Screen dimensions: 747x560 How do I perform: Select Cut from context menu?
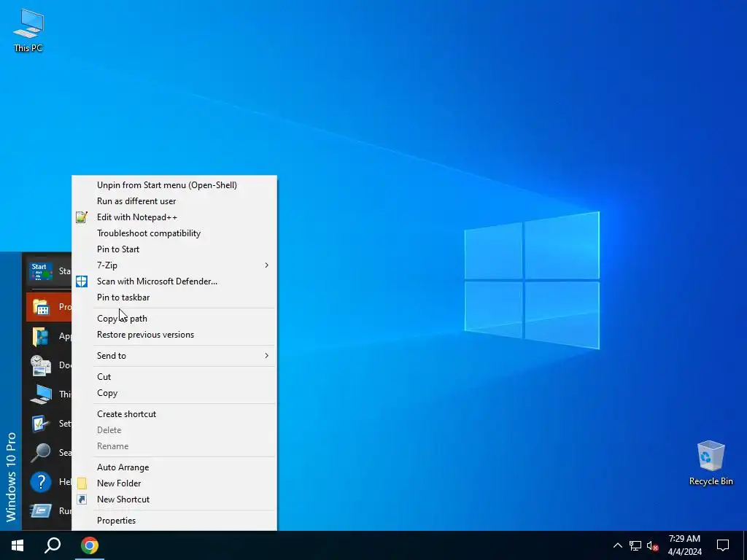pos(174,377)
